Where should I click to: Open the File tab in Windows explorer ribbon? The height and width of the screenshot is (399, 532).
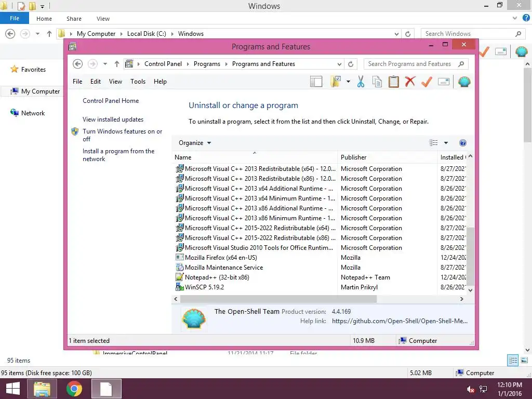14,18
